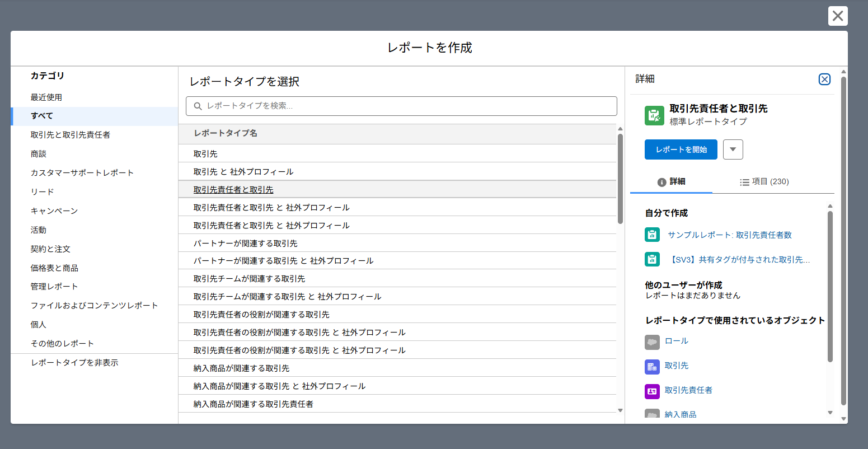Select the 詳細 tab

pos(671,181)
